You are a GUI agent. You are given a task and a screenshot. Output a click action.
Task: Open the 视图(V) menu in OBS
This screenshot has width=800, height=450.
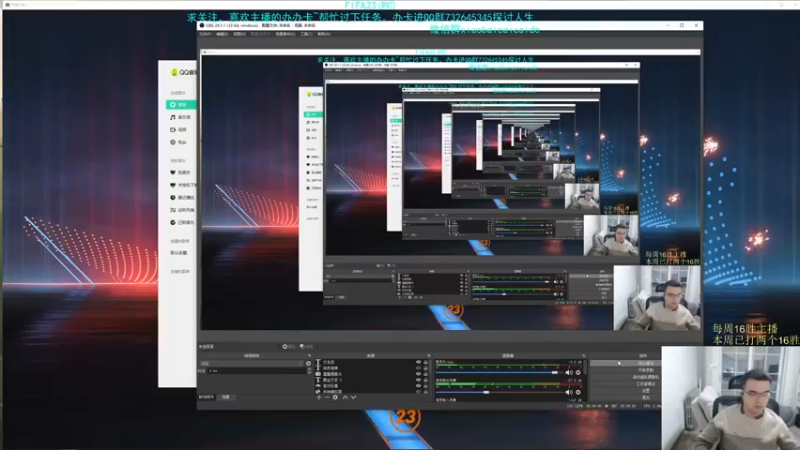point(239,34)
